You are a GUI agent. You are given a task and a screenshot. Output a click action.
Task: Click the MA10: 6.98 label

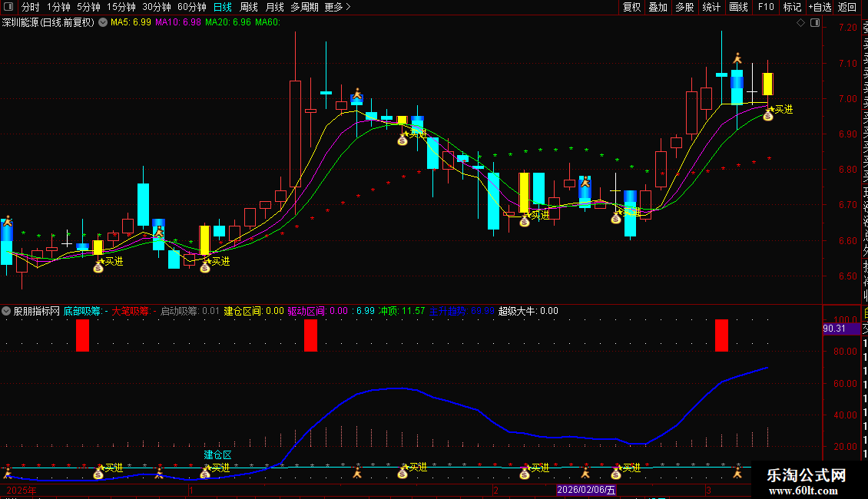point(177,23)
